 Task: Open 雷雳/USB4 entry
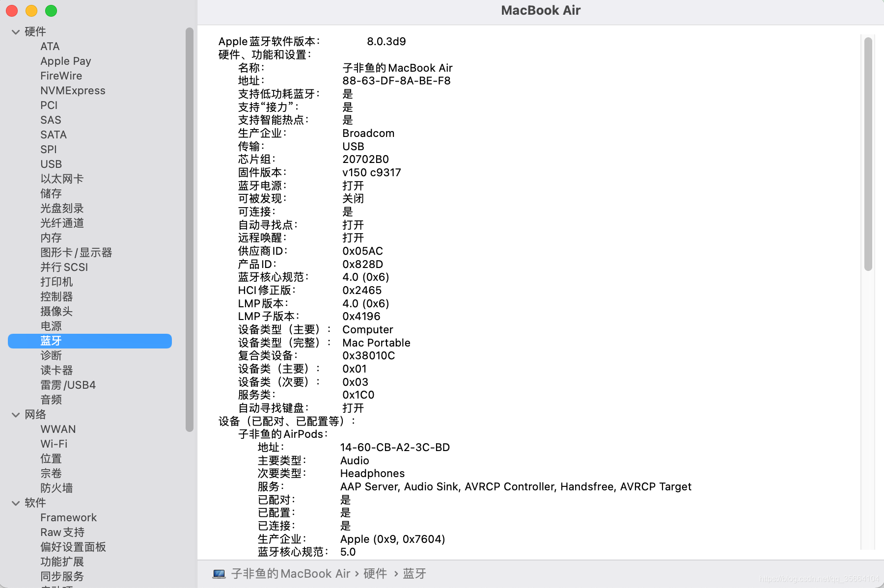pyautogui.click(x=68, y=385)
